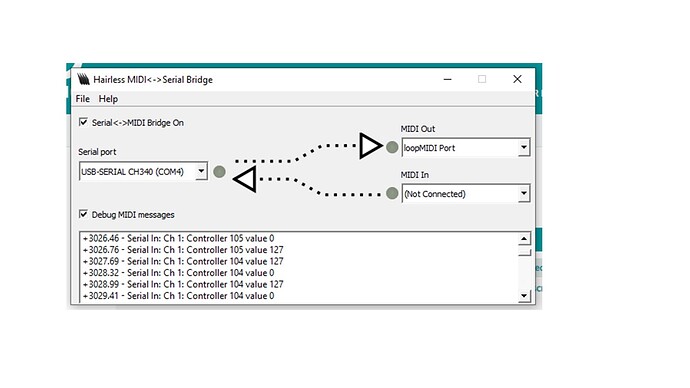Image resolution: width=690 pixels, height=388 pixels.
Task: Minimize the Hairless MIDI window
Action: coord(448,79)
